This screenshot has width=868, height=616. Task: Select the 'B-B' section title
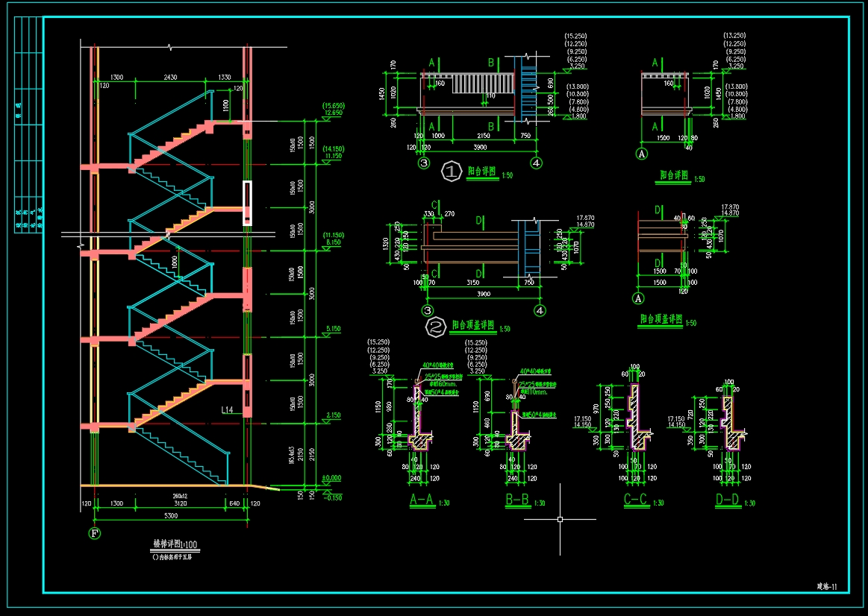click(517, 500)
